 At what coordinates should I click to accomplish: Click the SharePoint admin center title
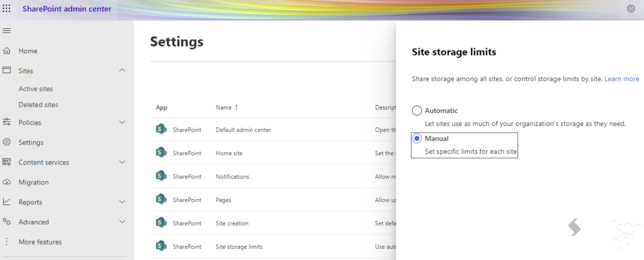coord(67,9)
